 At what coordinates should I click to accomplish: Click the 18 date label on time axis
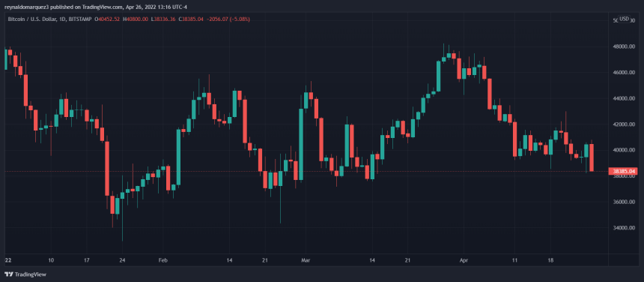550,260
